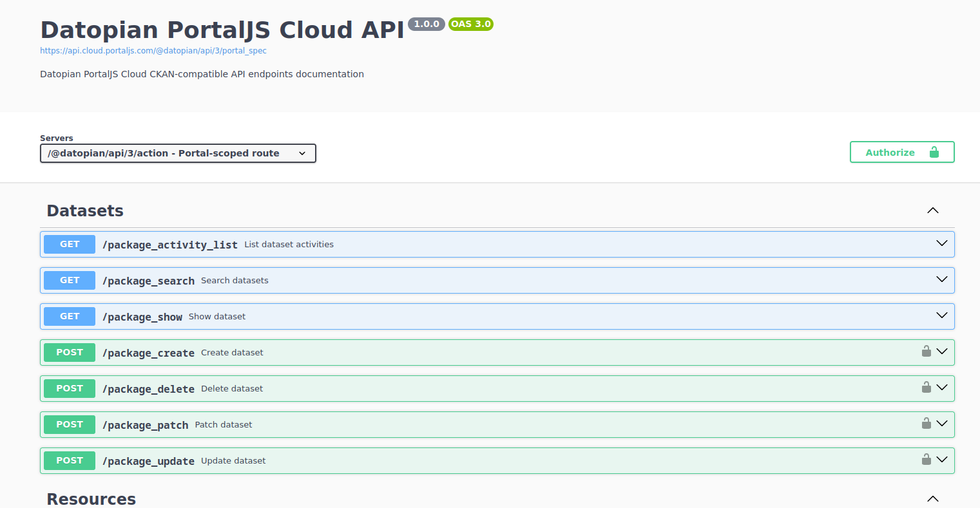Click the padlock icon inside the Authorize button
Viewport: 980px width, 508px height.
(934, 152)
